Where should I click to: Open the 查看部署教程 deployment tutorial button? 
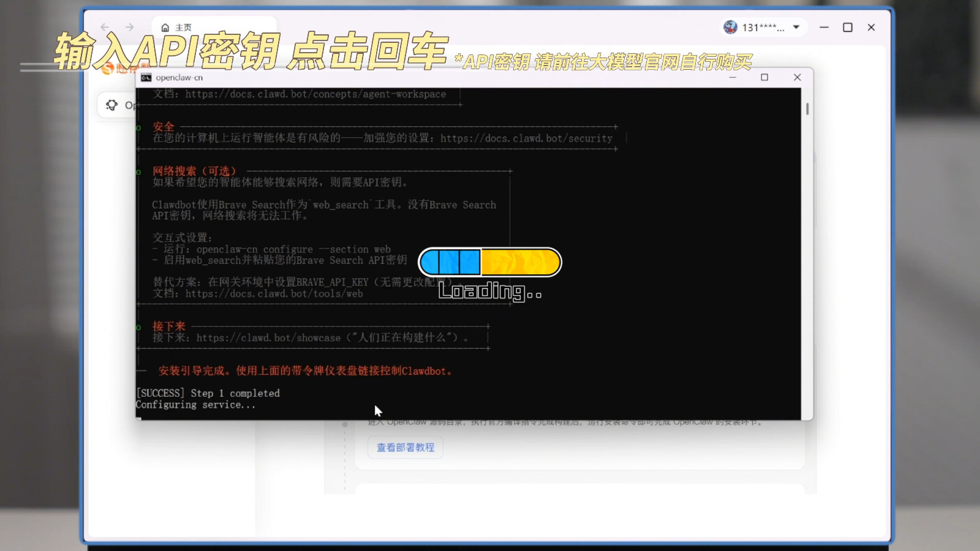pos(405,448)
